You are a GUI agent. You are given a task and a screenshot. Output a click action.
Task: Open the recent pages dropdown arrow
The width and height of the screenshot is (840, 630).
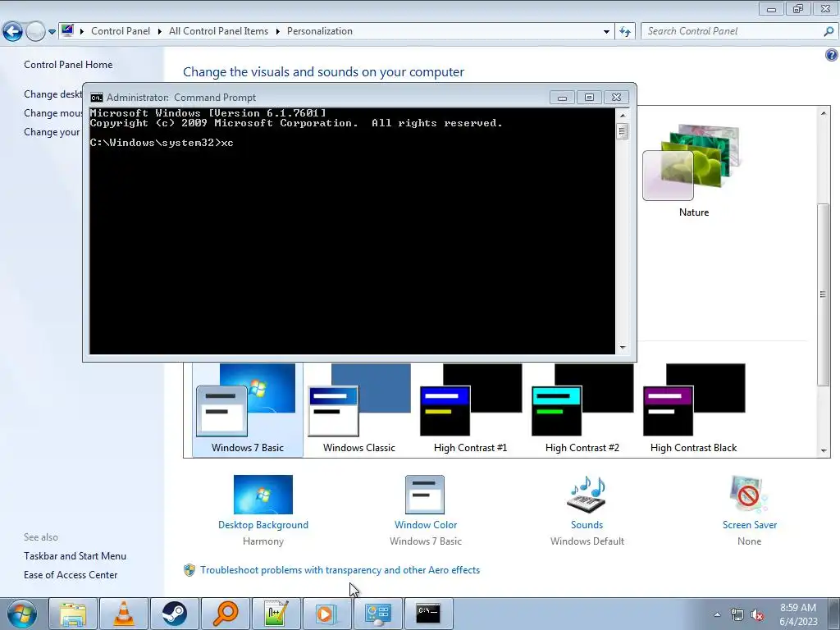[x=52, y=32]
